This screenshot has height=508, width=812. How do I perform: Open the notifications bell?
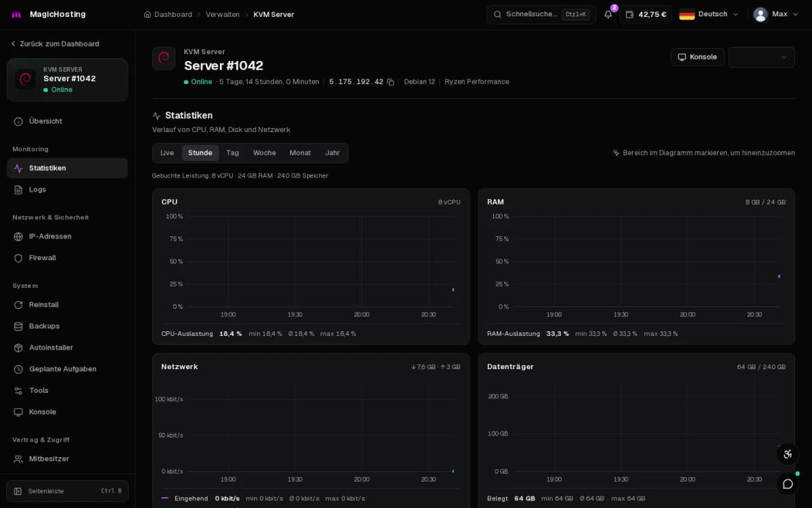tap(608, 14)
